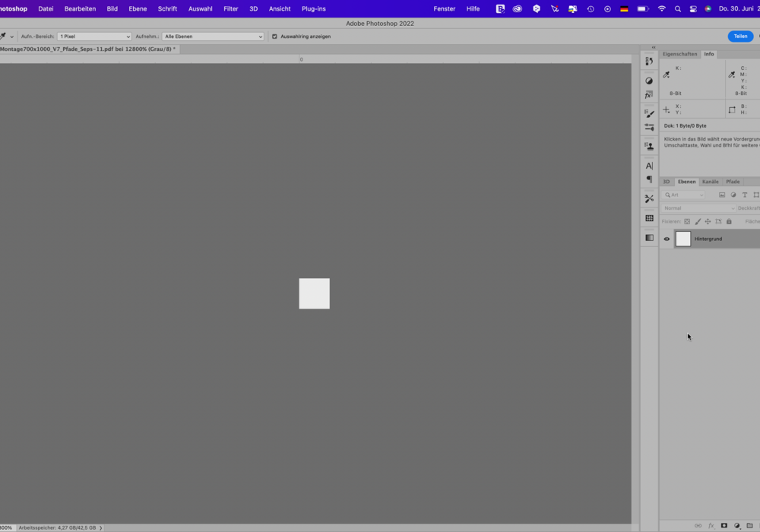The image size is (760, 532).
Task: Open the Schrift menu
Action: pos(167,8)
